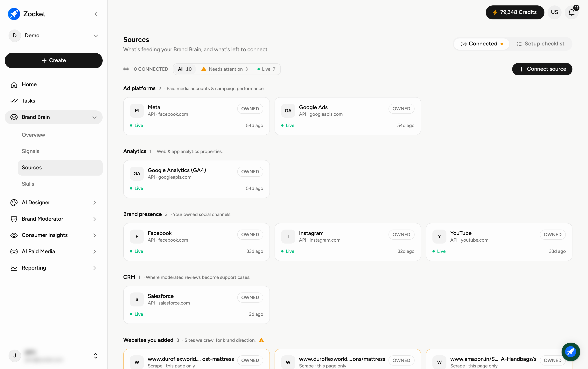588x369 pixels.
Task: Click "API · instagram.com" text
Action: (320, 240)
